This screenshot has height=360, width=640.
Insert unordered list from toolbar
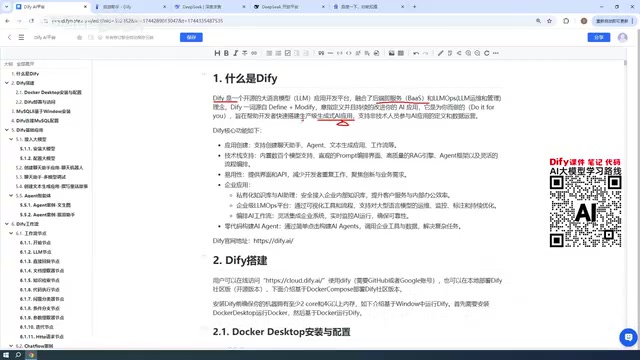coord(269,53)
